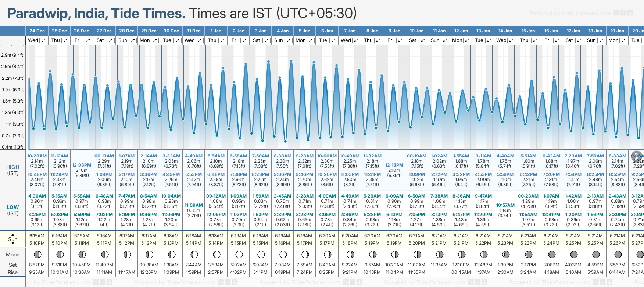Select the new moon icon for 18 Jan
This screenshot has height=287, width=644.
pyautogui.click(x=596, y=254)
